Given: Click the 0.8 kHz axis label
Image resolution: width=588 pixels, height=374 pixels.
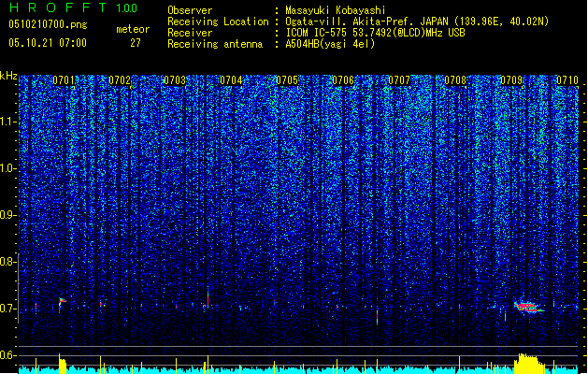Looking at the screenshot, I should [x=7, y=262].
